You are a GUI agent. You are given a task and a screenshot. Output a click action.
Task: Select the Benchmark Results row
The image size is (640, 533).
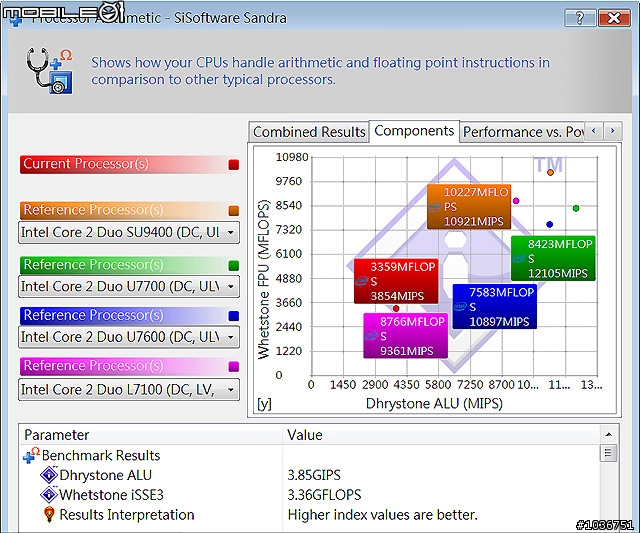coord(310,455)
